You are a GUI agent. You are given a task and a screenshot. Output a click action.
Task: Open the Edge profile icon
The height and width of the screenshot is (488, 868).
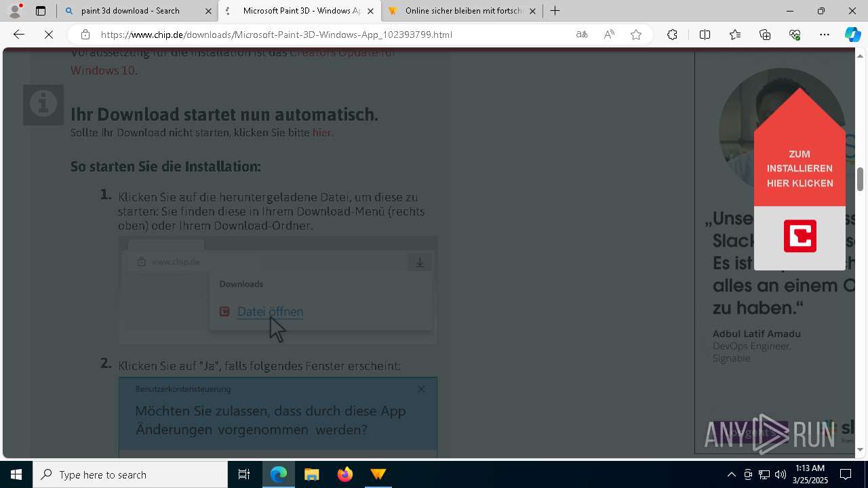[x=15, y=11]
